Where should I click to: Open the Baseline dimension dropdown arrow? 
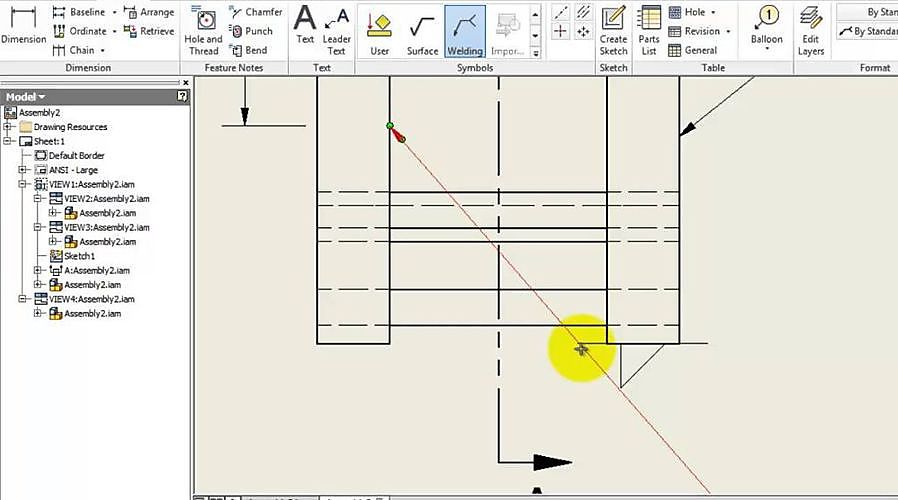[114, 13]
